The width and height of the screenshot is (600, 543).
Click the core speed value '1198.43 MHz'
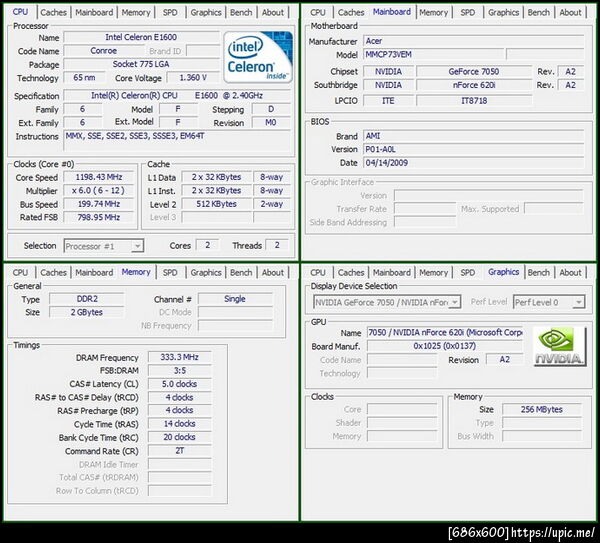[99, 177]
